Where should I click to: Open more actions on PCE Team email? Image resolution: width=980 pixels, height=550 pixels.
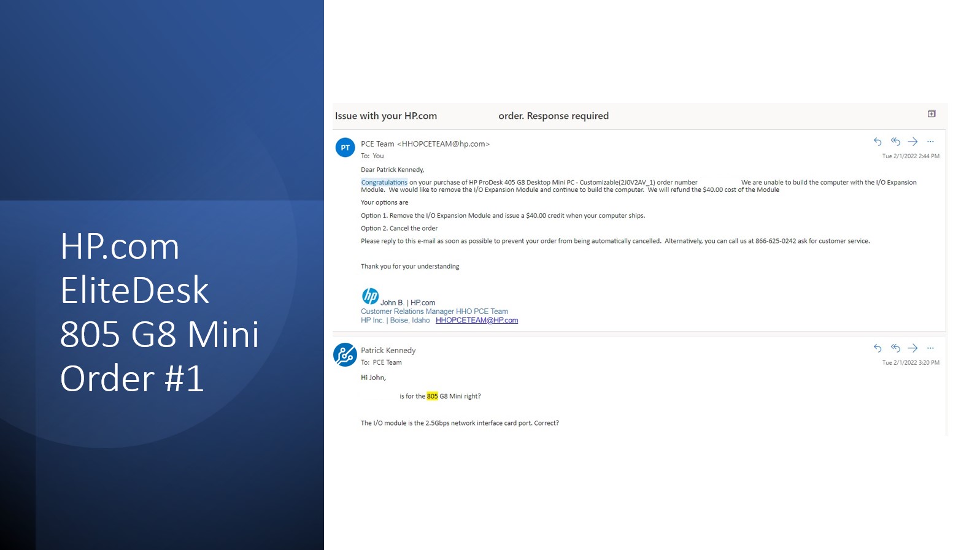pyautogui.click(x=930, y=142)
